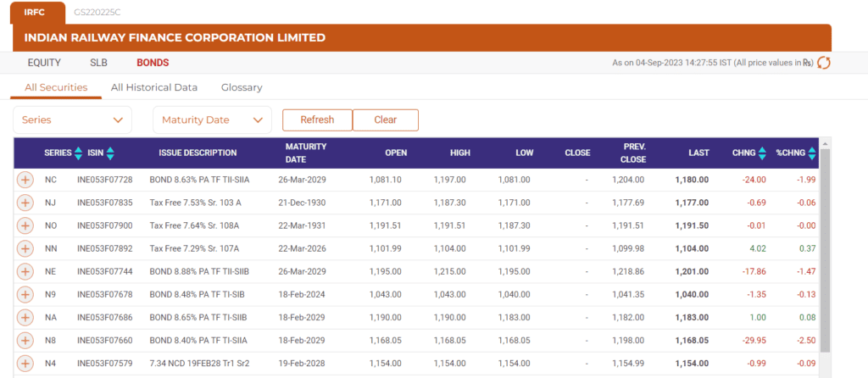This screenshot has height=378, width=868.
Task: Expand the NJ series row
Action: (x=25, y=203)
